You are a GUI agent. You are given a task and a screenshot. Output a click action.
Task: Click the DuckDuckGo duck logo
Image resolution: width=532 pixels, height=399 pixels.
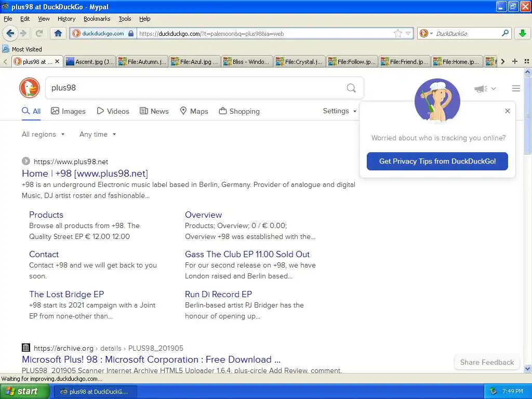point(30,88)
